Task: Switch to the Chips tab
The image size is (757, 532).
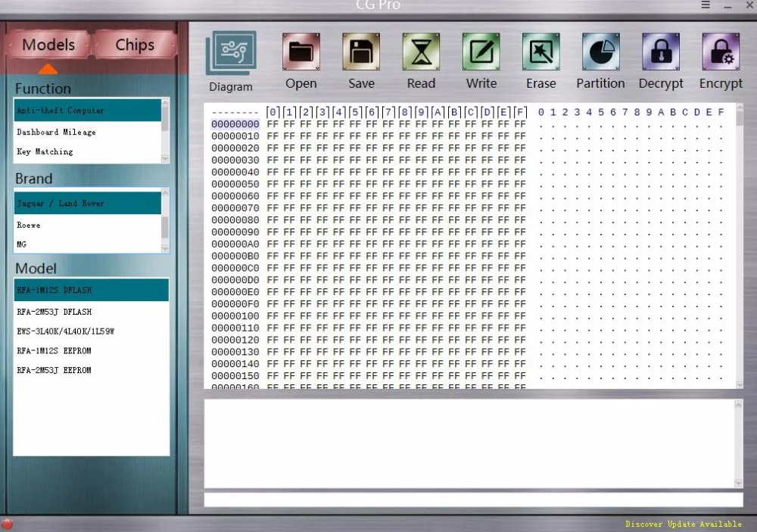Action: pyautogui.click(x=135, y=45)
